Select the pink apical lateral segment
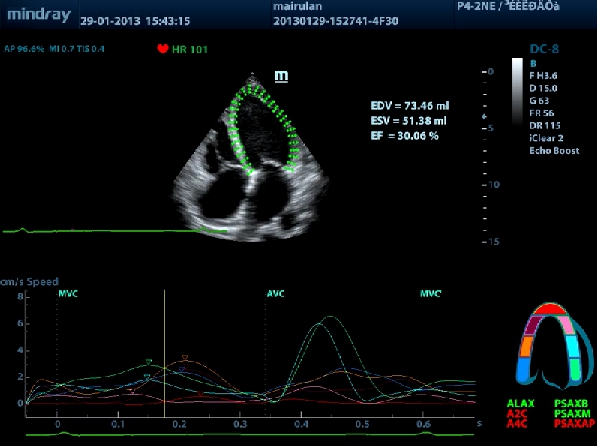Viewport: 597px width, 446px height. [566, 324]
